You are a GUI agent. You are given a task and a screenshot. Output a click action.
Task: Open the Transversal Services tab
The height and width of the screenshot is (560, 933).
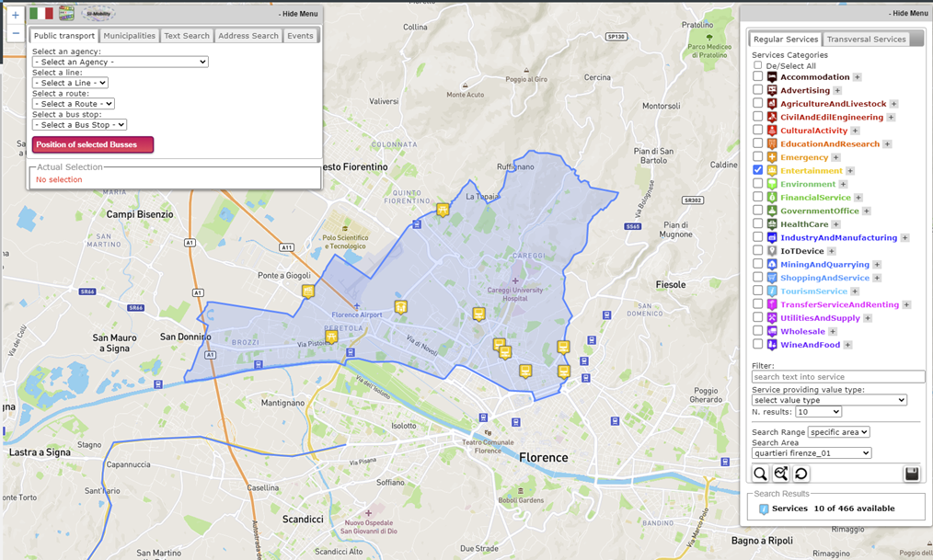point(865,40)
